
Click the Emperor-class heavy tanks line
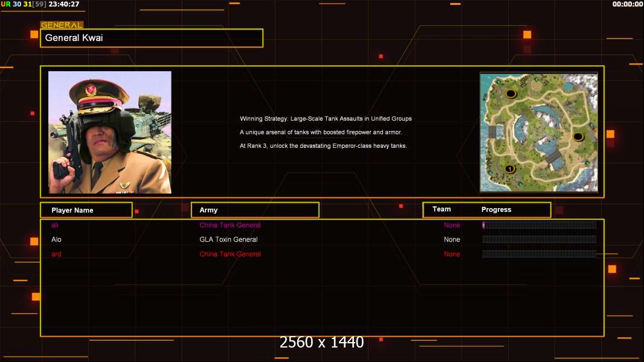(x=323, y=145)
